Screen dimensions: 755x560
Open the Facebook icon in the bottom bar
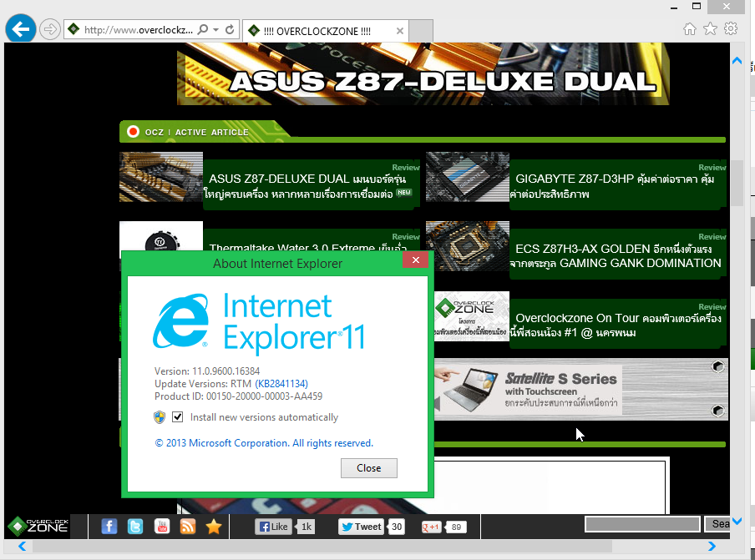(x=109, y=527)
